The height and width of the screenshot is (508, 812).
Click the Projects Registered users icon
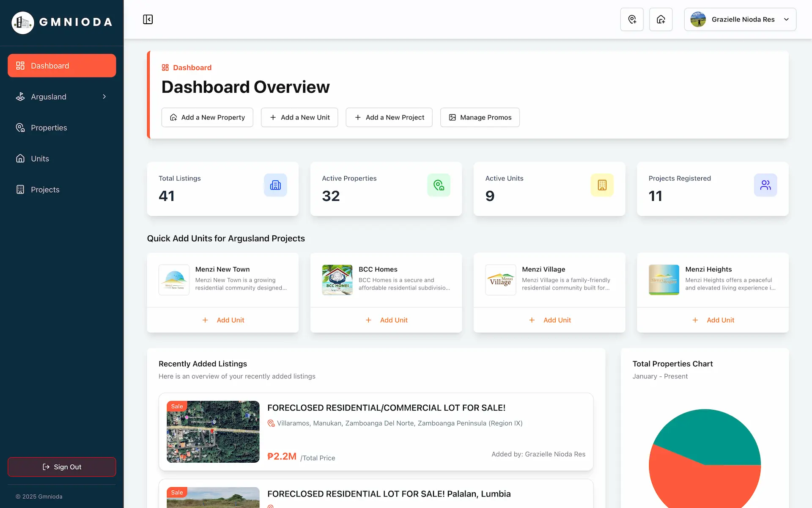coord(765,185)
